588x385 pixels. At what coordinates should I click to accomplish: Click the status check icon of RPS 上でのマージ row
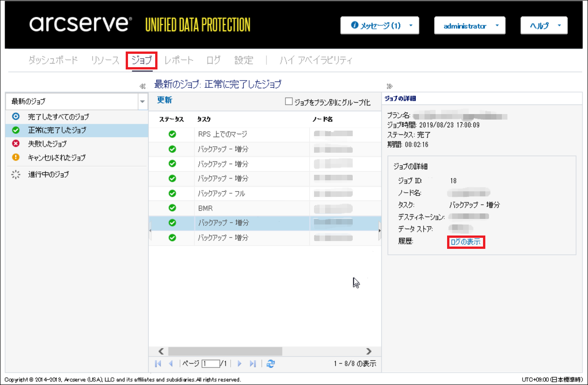pos(172,134)
